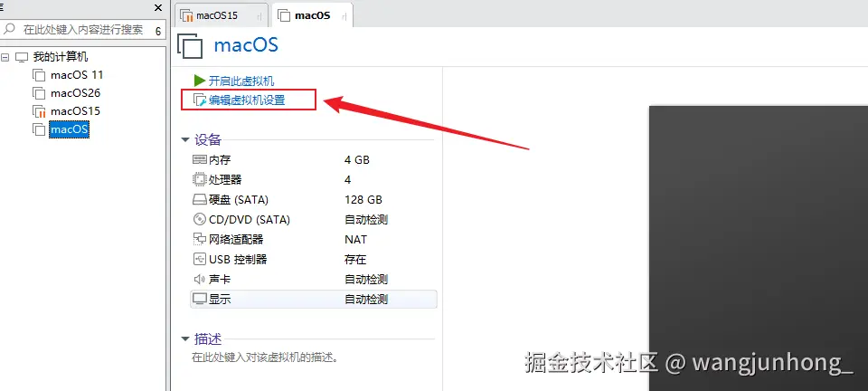The width and height of the screenshot is (868, 391).
Task: Collapse the 我的计算机 tree node
Action: tap(5, 57)
